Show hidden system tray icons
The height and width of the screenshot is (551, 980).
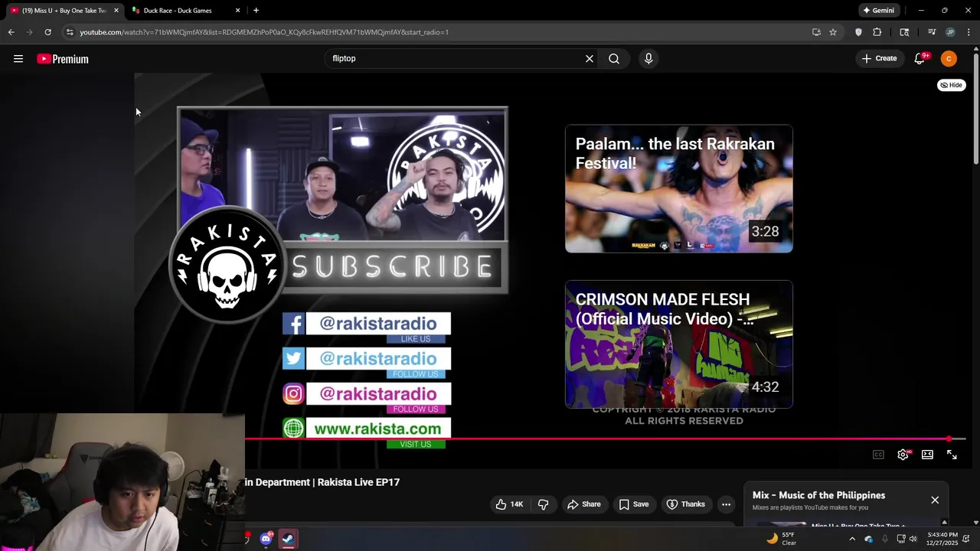[x=852, y=539]
